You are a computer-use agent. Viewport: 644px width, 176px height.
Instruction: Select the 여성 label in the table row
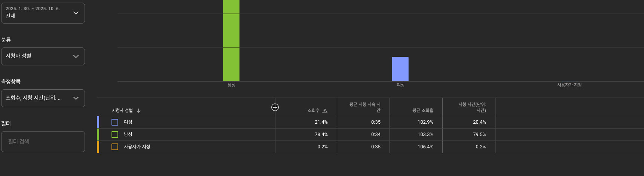128,122
